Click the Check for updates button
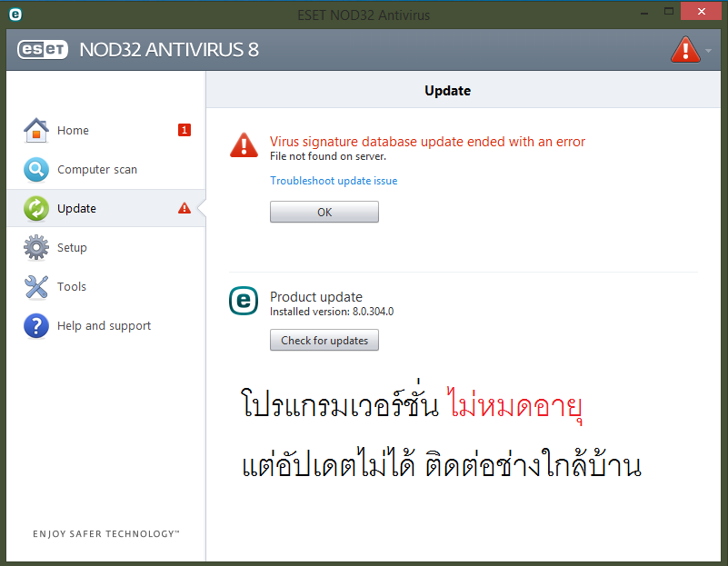 pos(324,340)
